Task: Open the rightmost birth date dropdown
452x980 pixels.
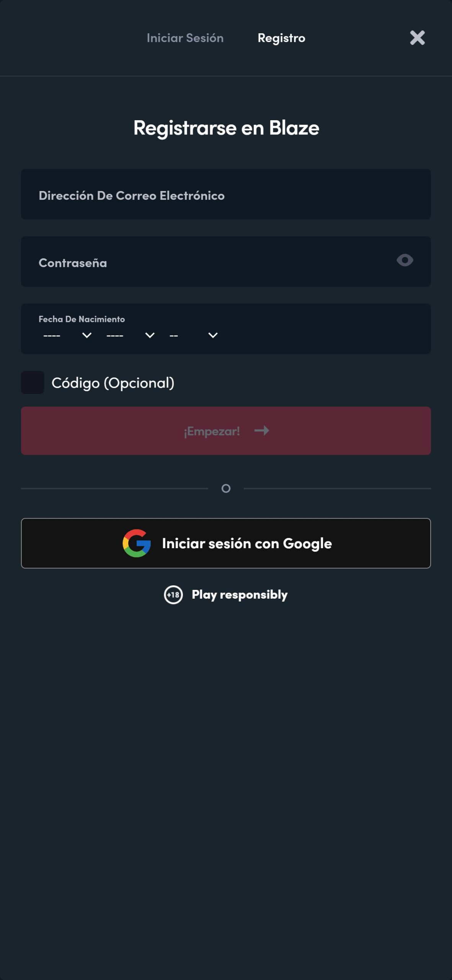Action: click(x=193, y=335)
